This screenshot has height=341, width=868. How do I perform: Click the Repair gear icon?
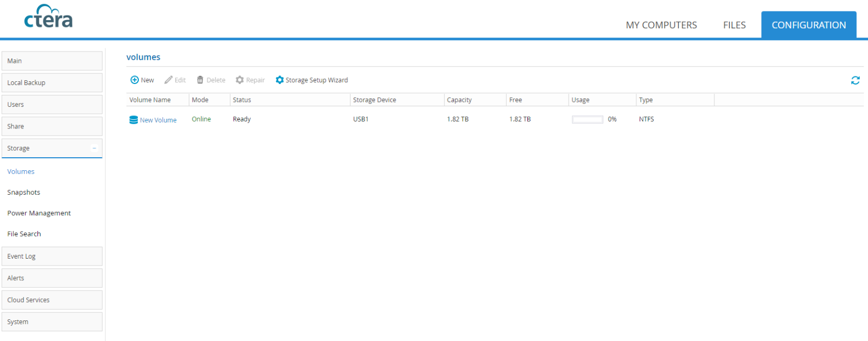(x=240, y=80)
